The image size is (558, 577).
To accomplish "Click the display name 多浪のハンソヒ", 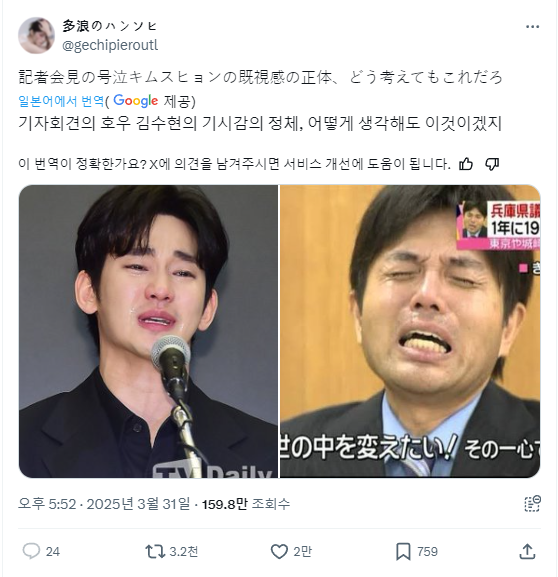I will [110, 26].
